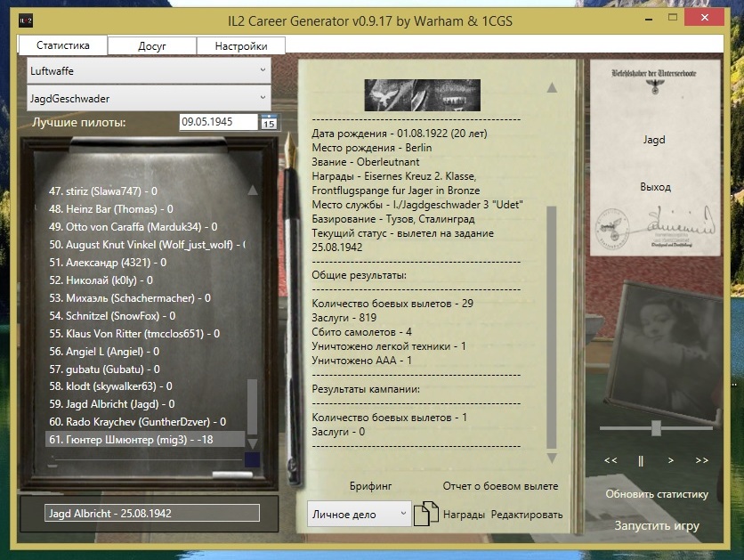Click the pilot list horizontal scrollbar
The width and height of the screenshot is (744, 560).
point(149,459)
